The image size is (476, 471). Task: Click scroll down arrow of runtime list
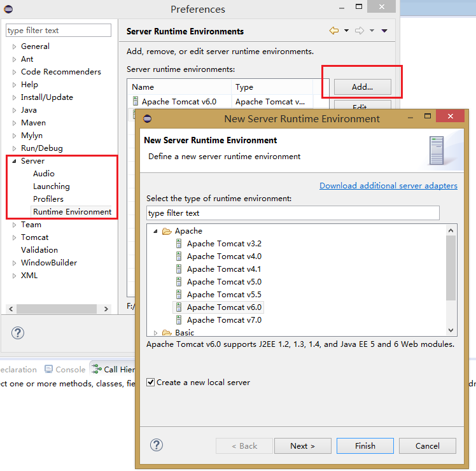(x=451, y=330)
